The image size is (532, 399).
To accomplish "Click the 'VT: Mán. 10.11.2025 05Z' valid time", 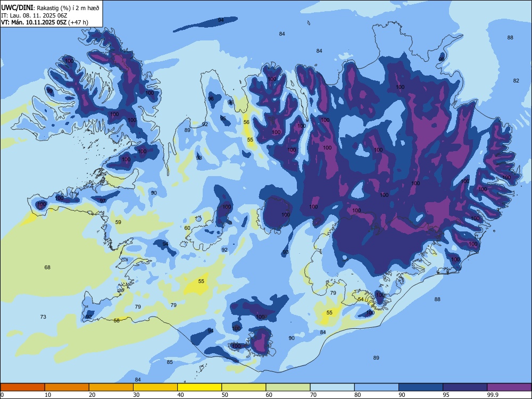I will pyautogui.click(x=34, y=22).
